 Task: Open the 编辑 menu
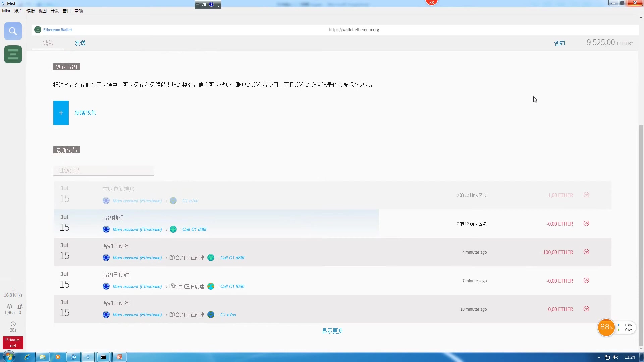pos(31,11)
